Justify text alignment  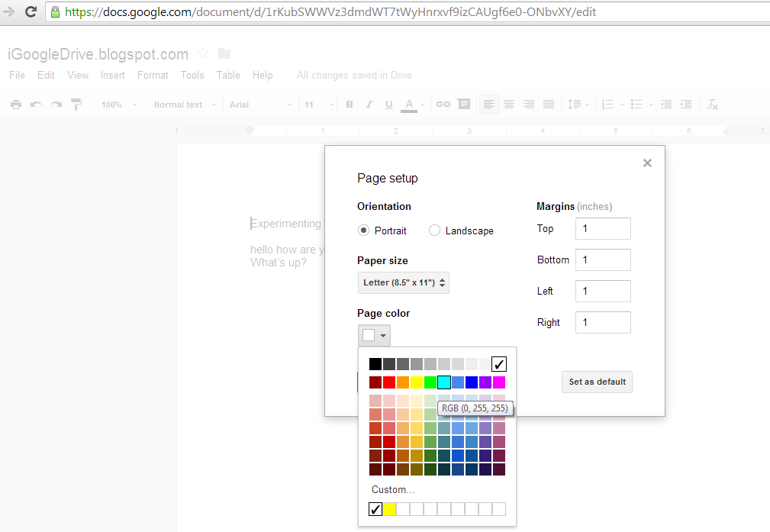click(x=549, y=104)
